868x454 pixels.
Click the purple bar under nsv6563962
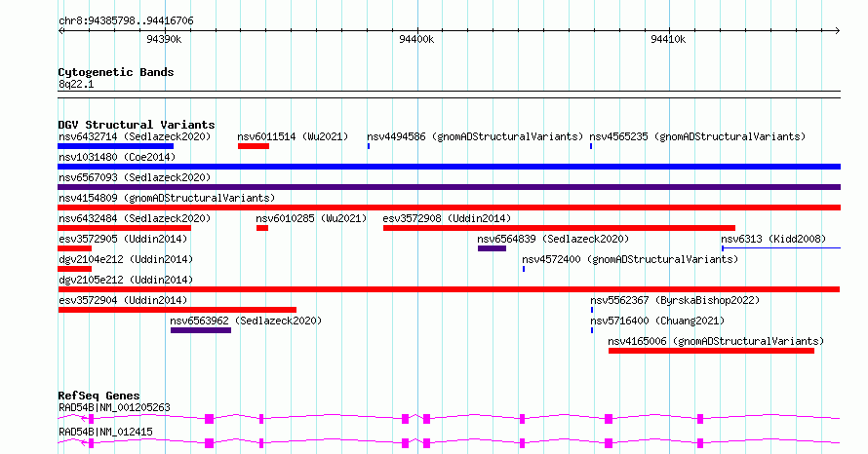[201, 330]
